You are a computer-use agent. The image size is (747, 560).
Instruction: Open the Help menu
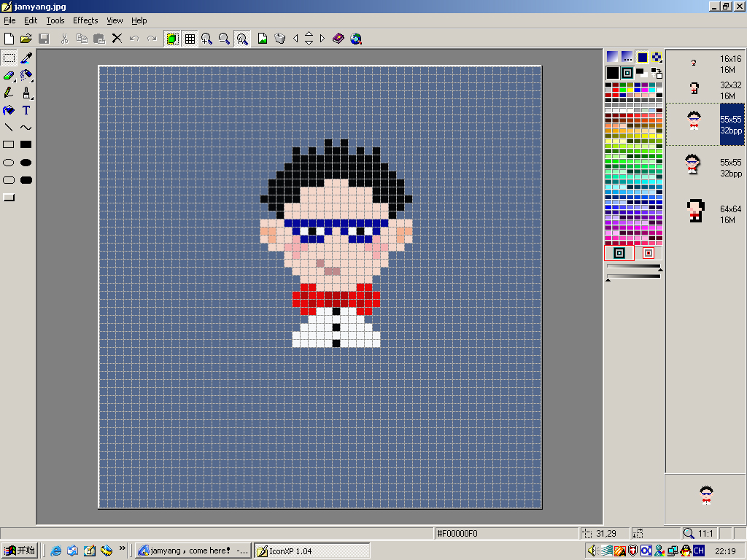[x=139, y=20]
